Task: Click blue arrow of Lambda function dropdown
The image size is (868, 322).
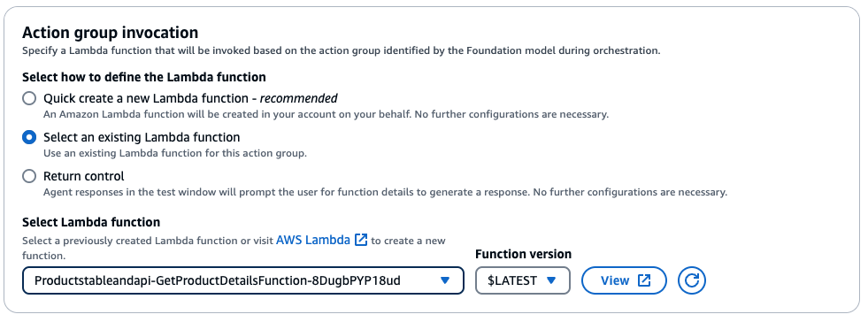Action: 444,280
